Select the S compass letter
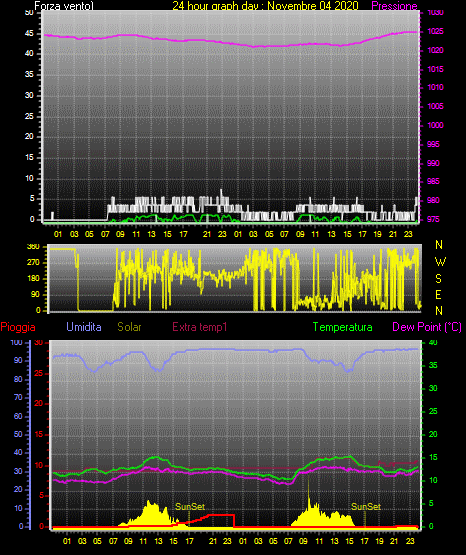This screenshot has height=555, width=466. 438,279
